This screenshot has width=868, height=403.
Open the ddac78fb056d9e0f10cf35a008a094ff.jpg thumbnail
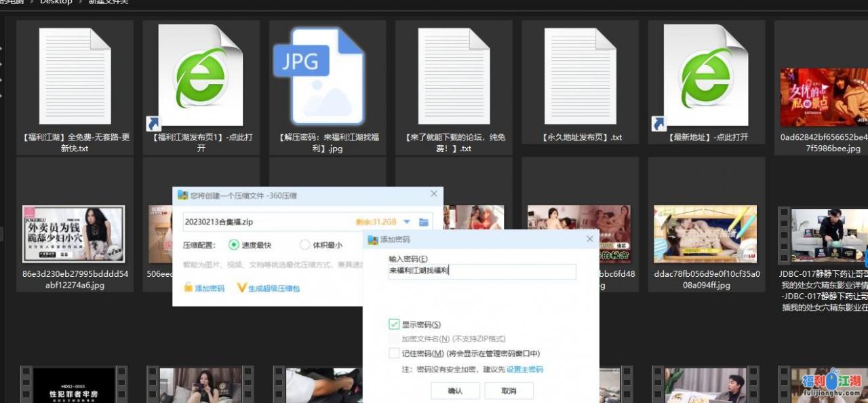click(707, 233)
